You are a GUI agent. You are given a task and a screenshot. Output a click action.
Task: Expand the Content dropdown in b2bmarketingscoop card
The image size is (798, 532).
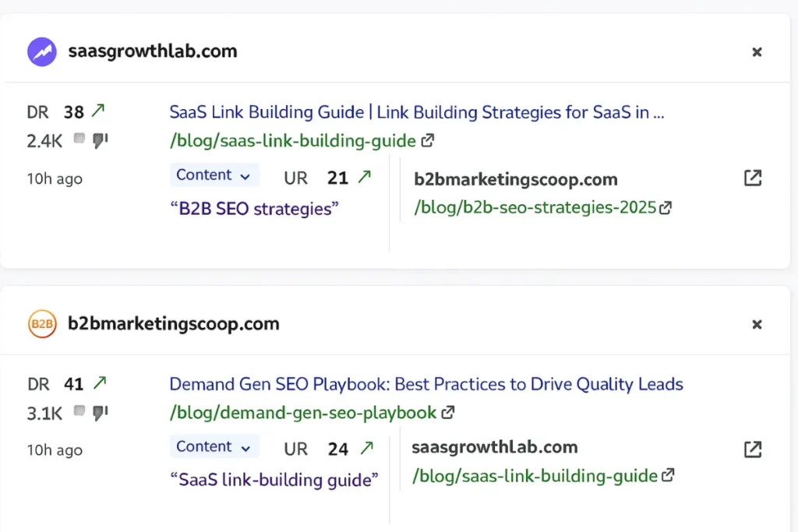tap(214, 447)
